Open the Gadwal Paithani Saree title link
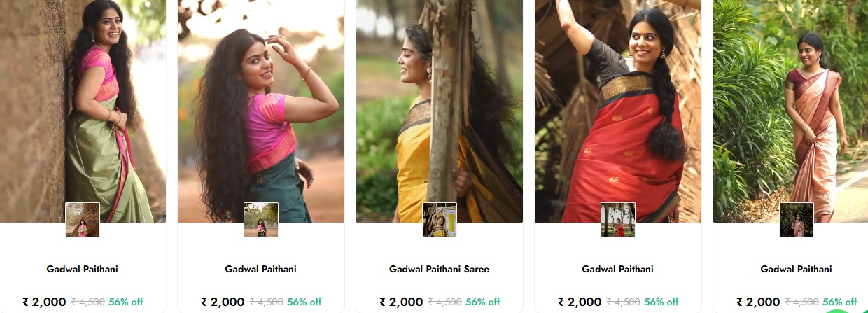 coord(440,269)
